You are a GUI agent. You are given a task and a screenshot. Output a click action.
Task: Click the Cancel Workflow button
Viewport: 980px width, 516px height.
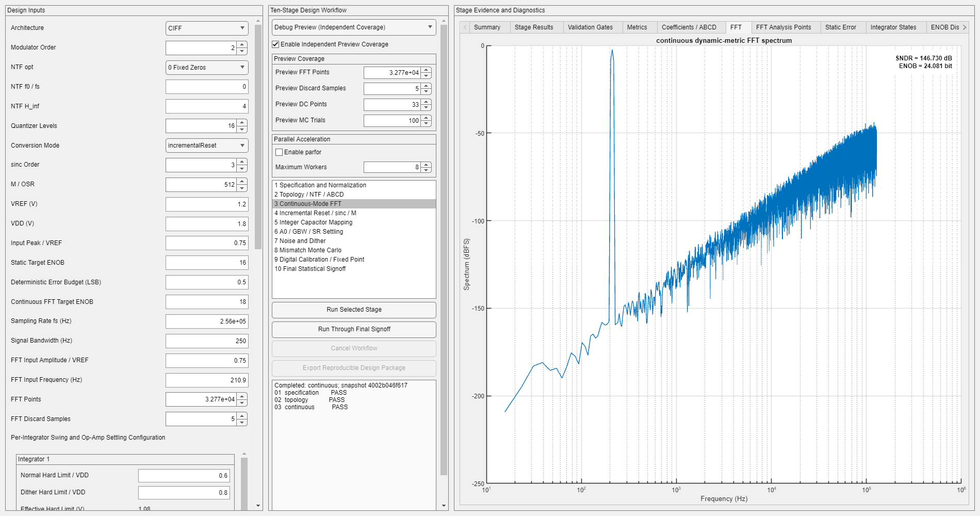click(354, 348)
